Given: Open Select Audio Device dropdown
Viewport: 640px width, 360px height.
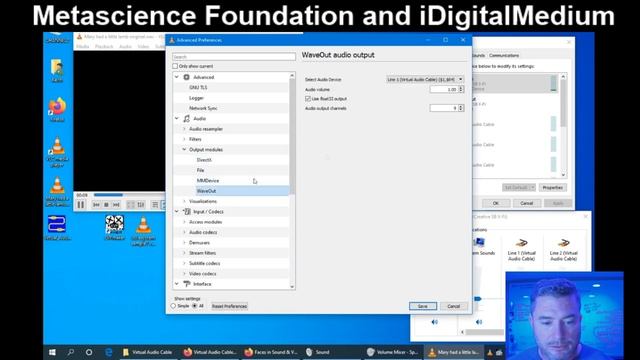Looking at the screenshot, I should click(425, 79).
